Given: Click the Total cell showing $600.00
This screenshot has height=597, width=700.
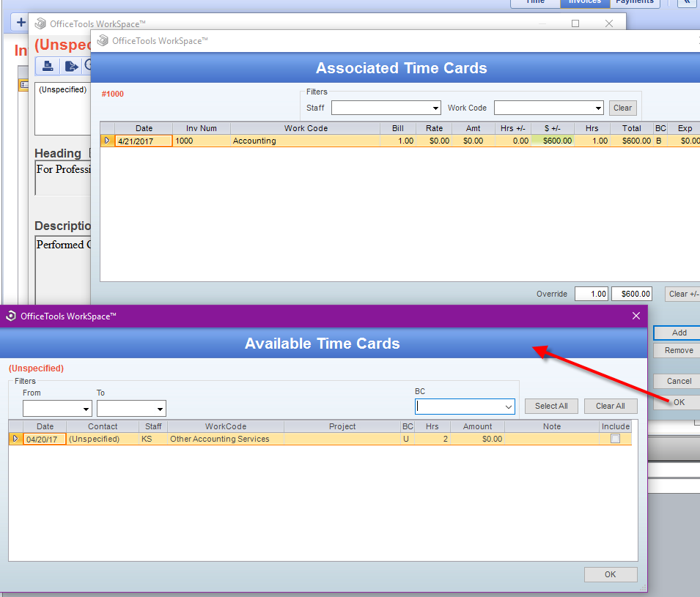Looking at the screenshot, I should click(631, 141).
